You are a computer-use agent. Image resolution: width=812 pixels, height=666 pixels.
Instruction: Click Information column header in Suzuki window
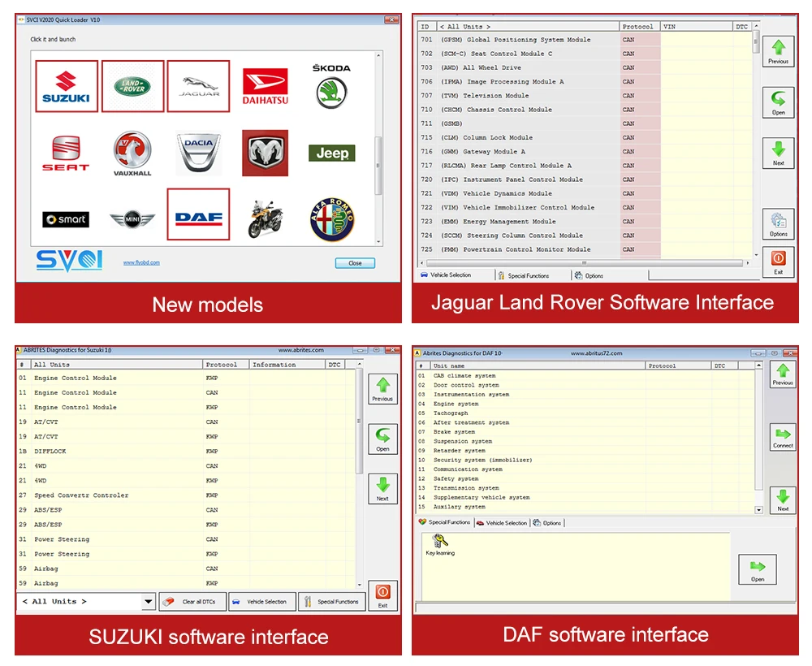click(287, 365)
